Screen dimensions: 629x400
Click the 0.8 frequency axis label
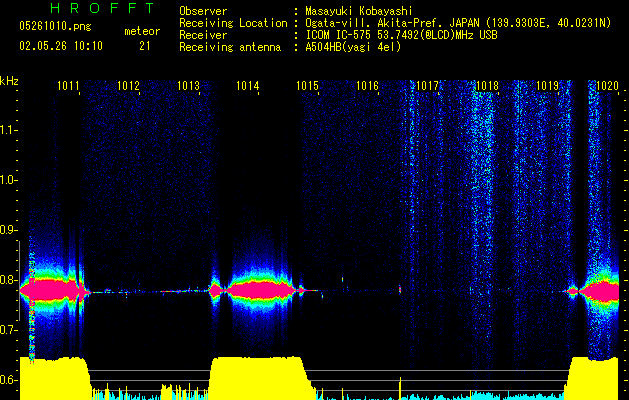(x=8, y=280)
